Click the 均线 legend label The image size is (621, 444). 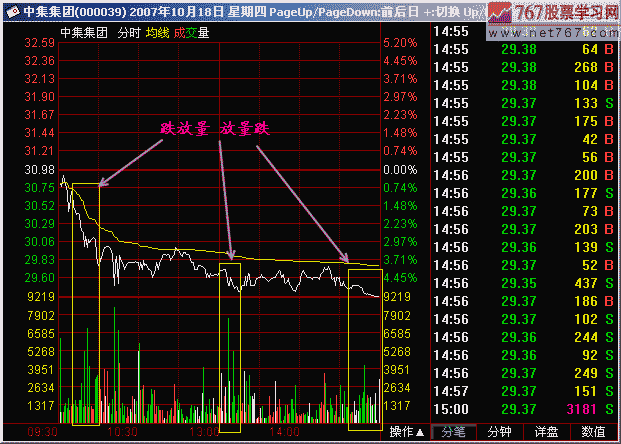click(x=156, y=33)
